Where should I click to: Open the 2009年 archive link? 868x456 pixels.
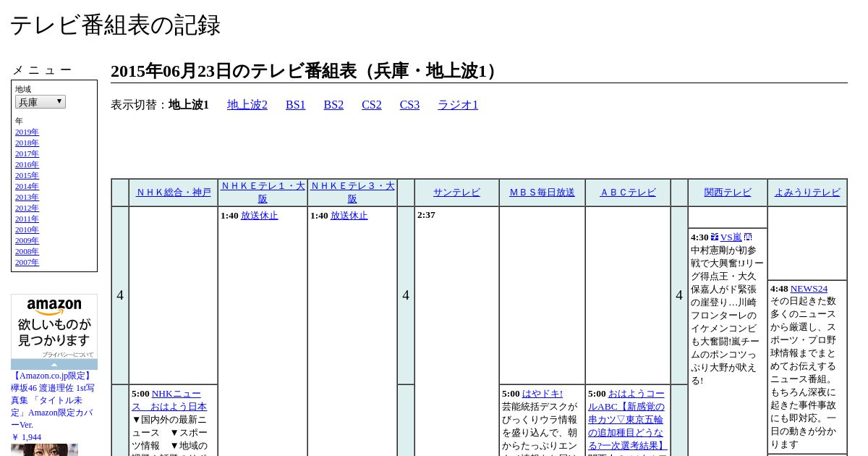(27, 241)
